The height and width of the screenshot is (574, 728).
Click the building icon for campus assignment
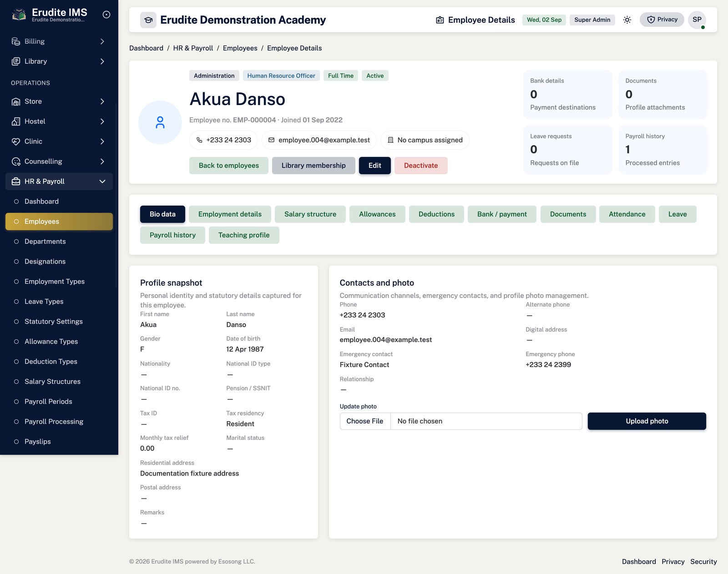[x=390, y=140]
